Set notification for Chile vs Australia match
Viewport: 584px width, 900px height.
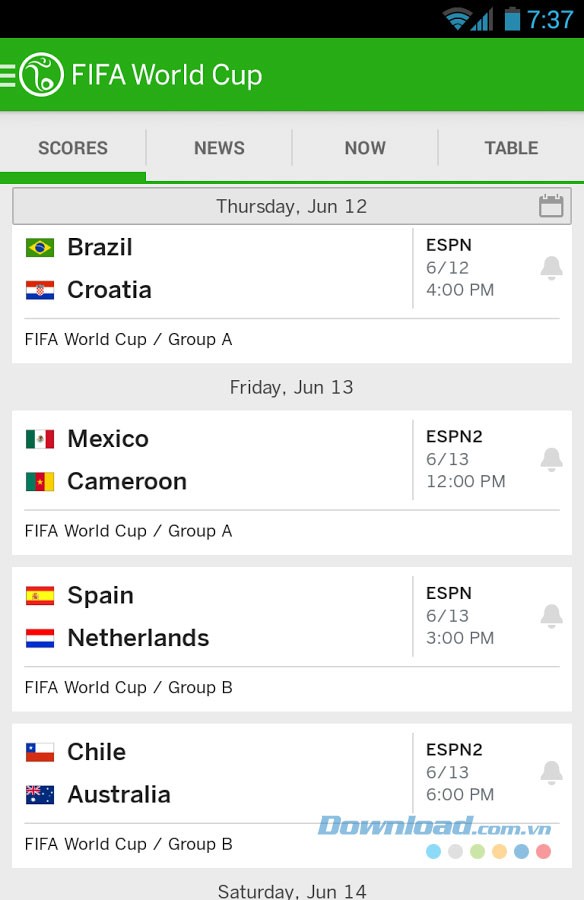coord(551,772)
